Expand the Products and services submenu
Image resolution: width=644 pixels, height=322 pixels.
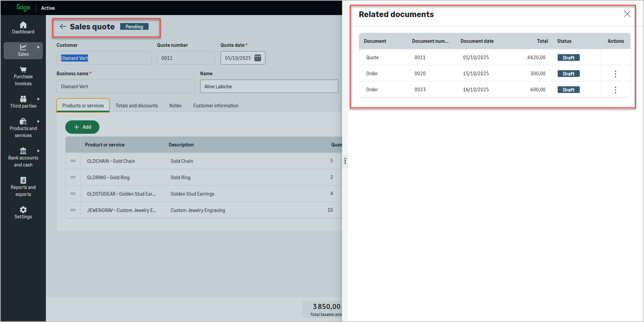pyautogui.click(x=38, y=121)
